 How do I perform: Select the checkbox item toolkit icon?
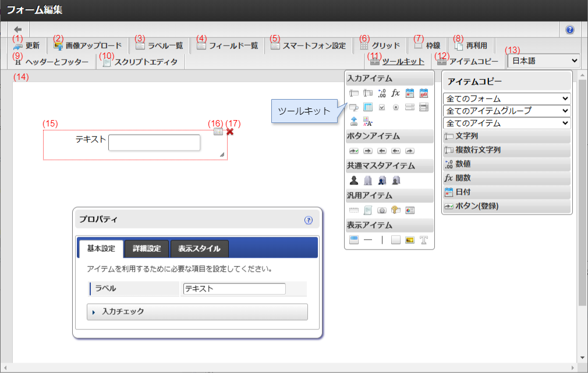click(382, 107)
